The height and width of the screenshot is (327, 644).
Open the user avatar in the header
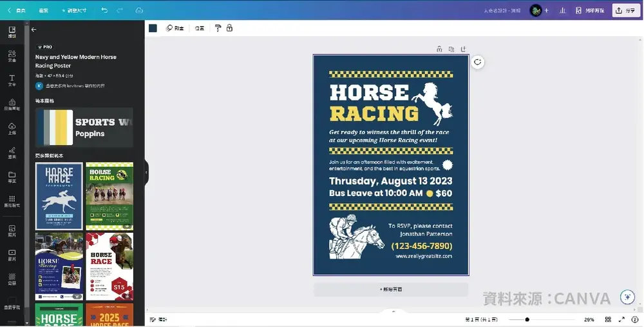(x=536, y=10)
